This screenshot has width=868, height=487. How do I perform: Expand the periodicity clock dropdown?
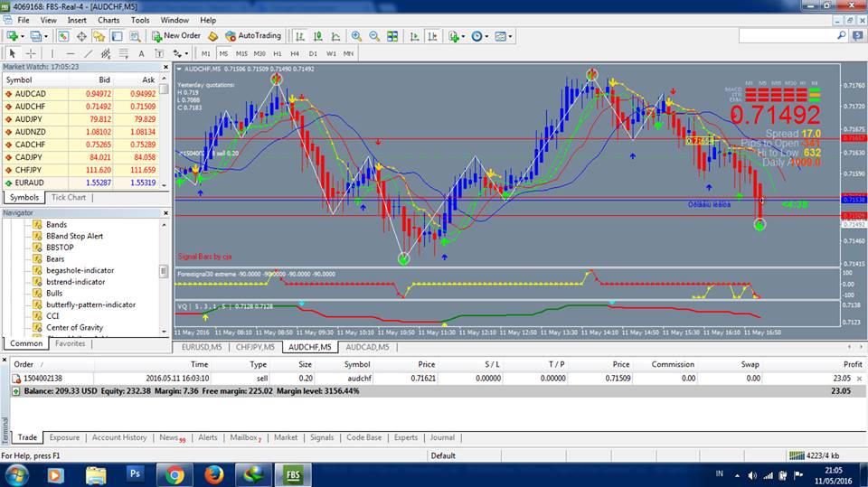479,36
